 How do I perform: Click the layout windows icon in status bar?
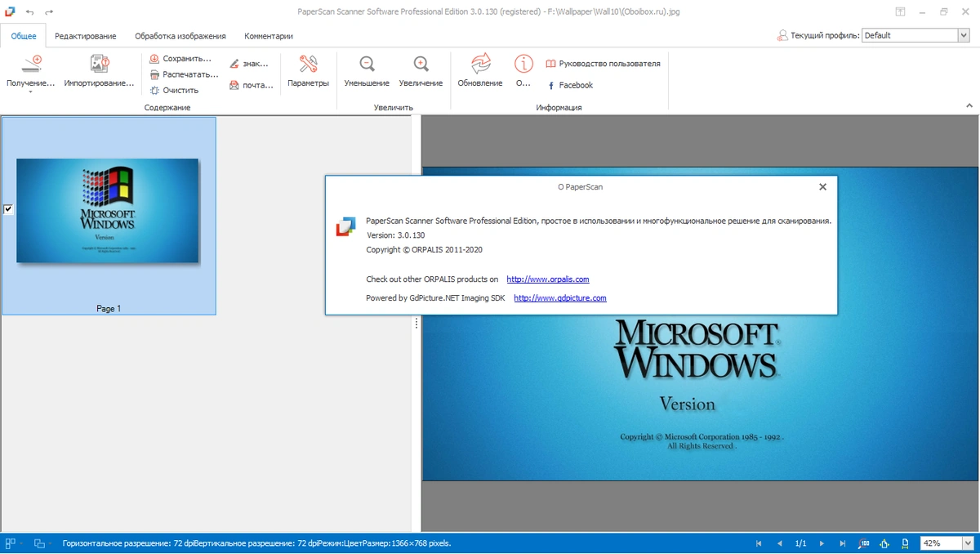pos(39,543)
